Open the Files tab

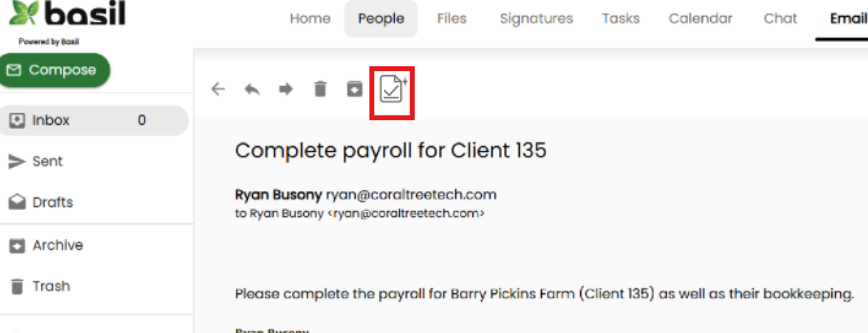pyautogui.click(x=452, y=18)
